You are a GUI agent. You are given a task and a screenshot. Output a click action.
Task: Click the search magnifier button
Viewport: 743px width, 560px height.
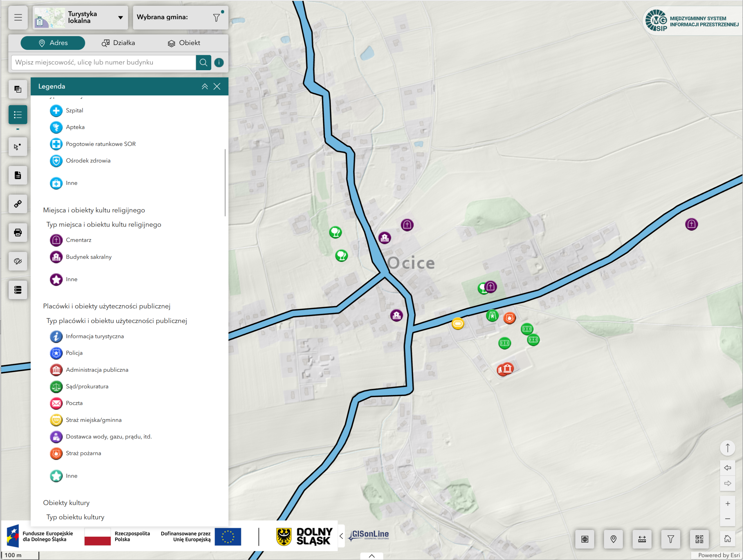point(203,62)
